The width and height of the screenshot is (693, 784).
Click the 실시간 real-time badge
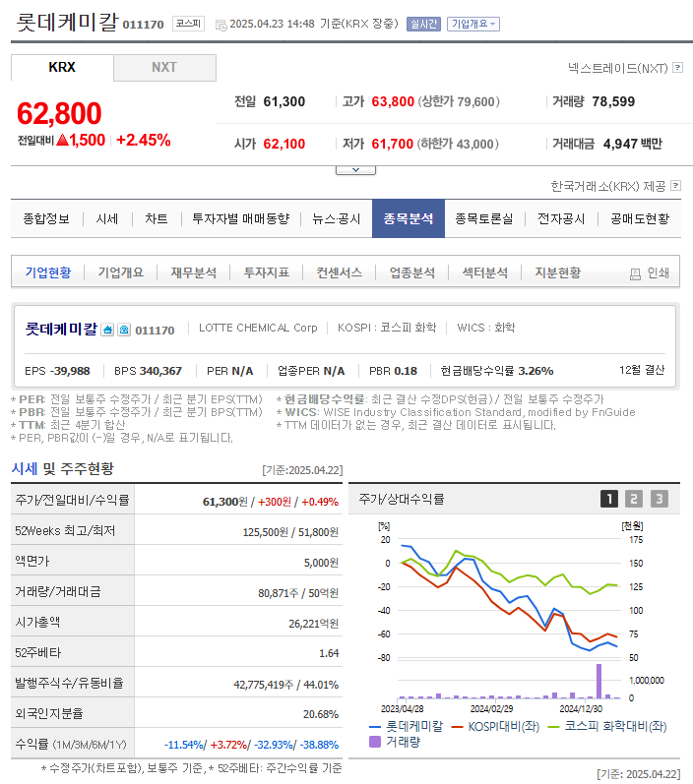tap(423, 24)
